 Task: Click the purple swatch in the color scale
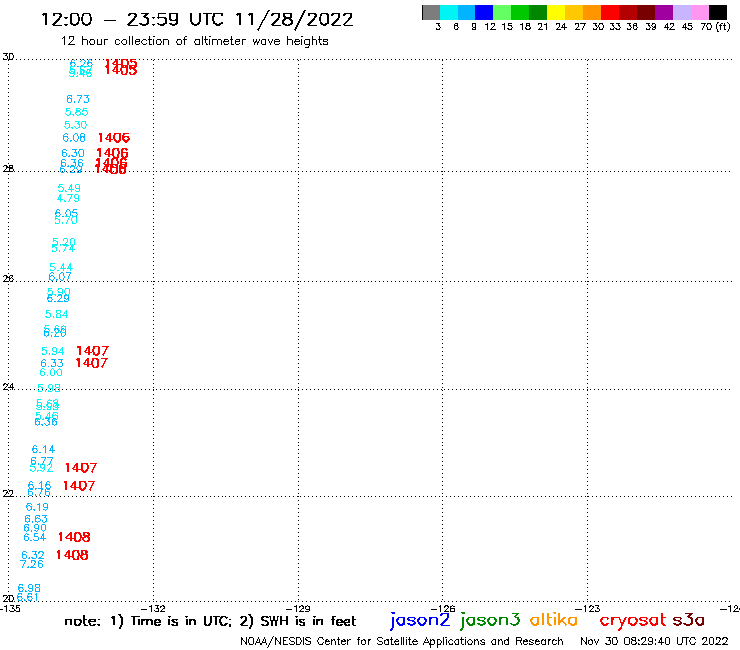pos(664,12)
